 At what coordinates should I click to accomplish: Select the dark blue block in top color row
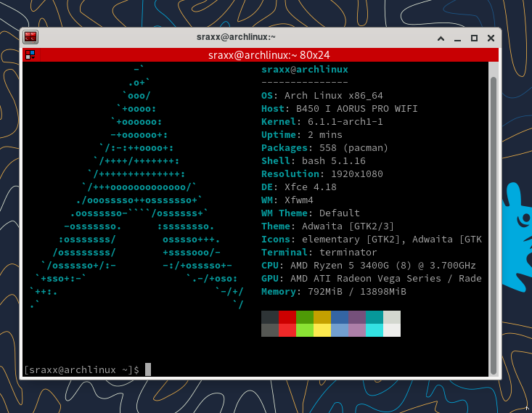(340, 317)
